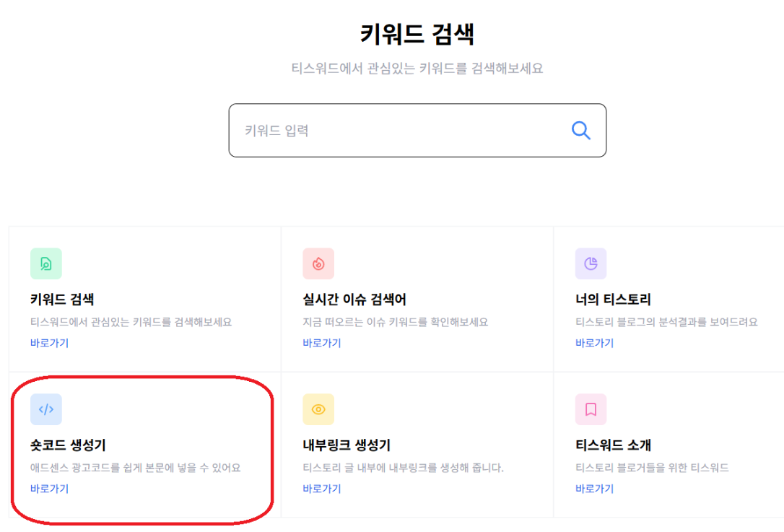Click the green 키워드 검색 card icon
Screen dimensions: 784x532
pyautogui.click(x=46, y=263)
